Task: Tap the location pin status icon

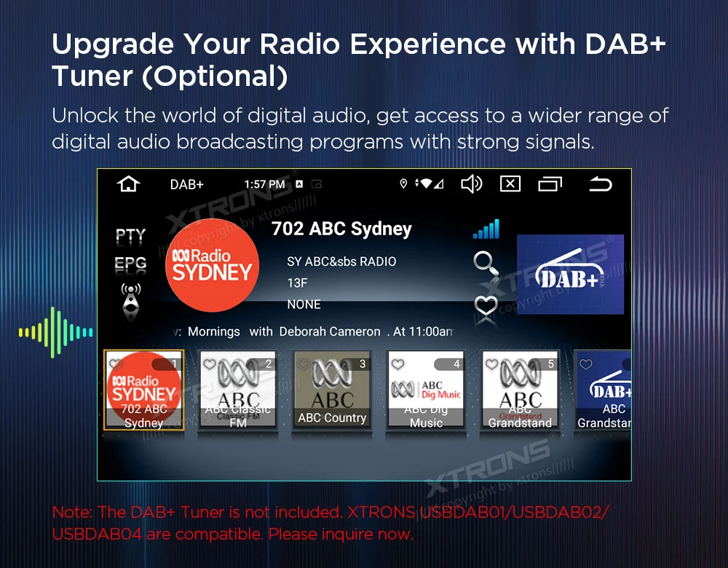Action: (x=403, y=184)
